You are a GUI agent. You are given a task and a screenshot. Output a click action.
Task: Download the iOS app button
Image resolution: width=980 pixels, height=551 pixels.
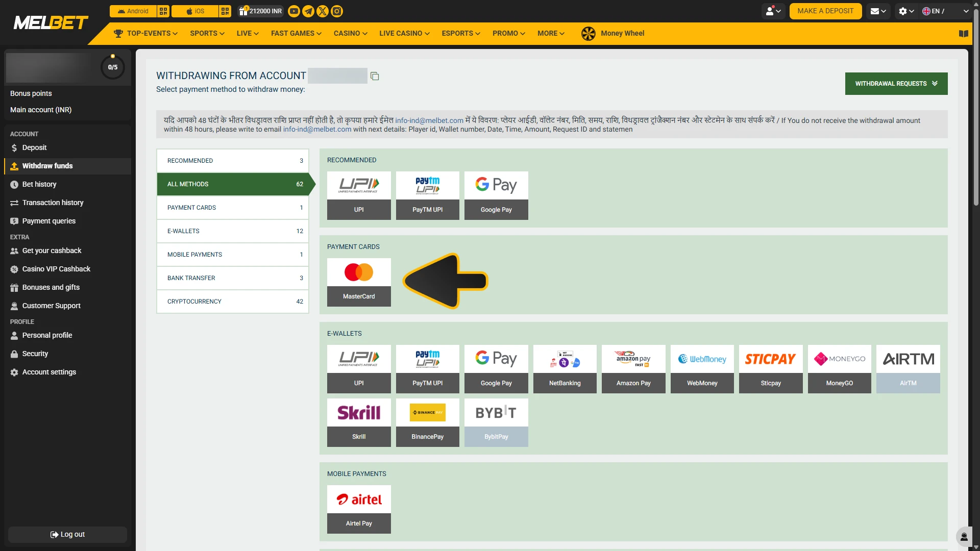point(195,11)
